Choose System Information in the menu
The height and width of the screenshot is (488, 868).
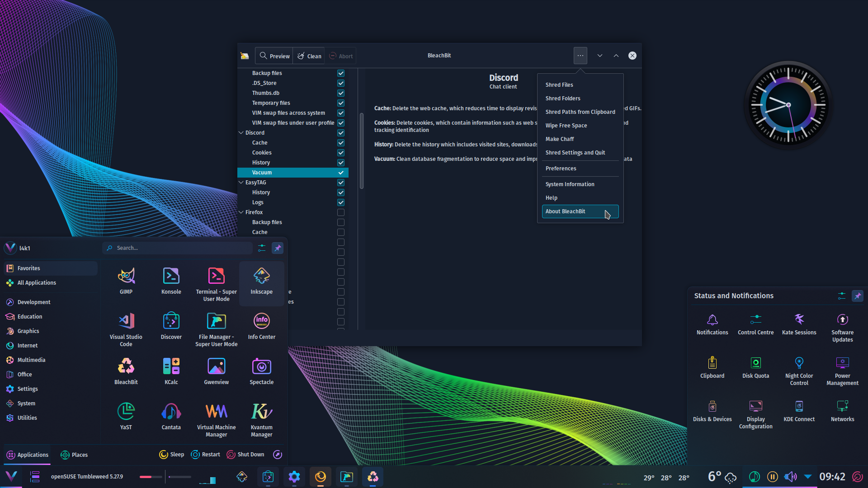click(580, 184)
